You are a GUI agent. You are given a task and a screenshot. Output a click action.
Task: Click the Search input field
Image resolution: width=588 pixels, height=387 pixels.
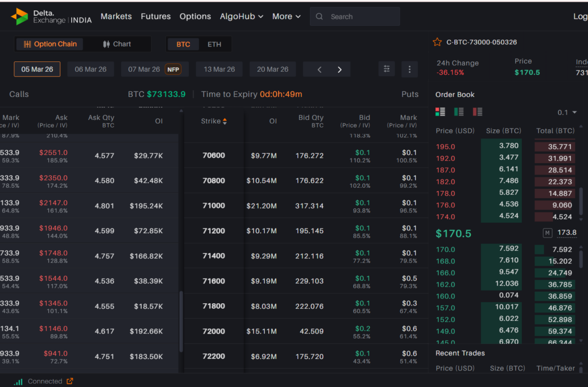tap(362, 17)
